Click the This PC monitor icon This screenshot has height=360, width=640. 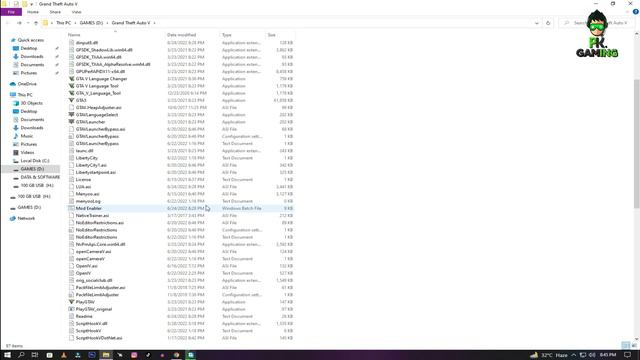click(13, 95)
